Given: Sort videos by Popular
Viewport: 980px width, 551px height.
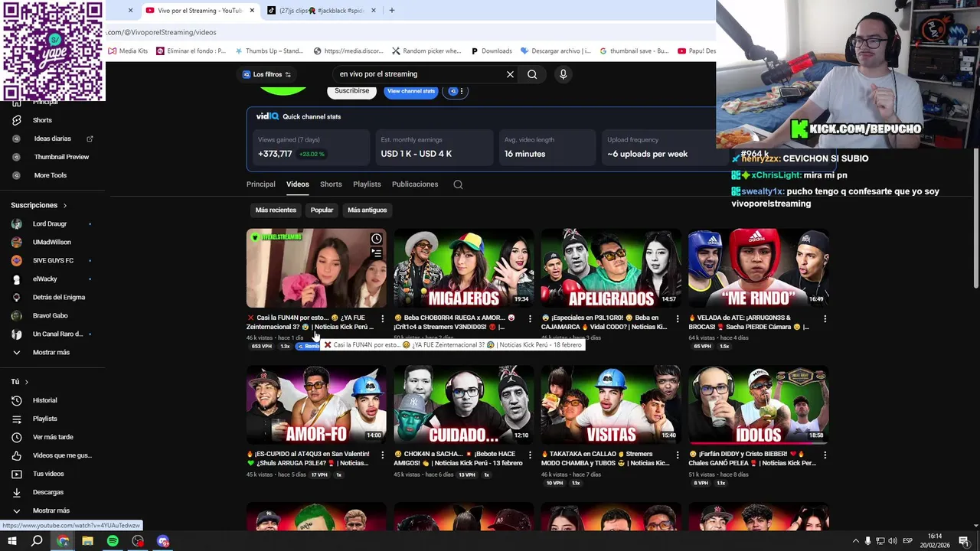Looking at the screenshot, I should [x=322, y=210].
